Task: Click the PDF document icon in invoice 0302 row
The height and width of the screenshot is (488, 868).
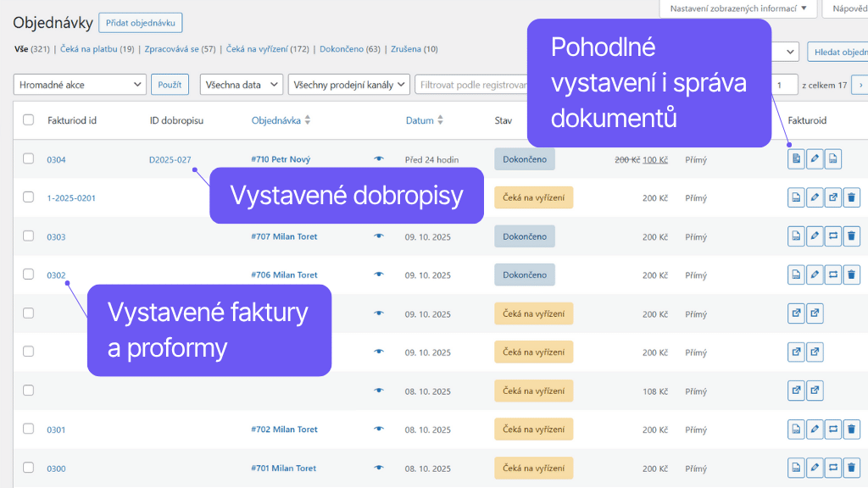Action: pyautogui.click(x=796, y=274)
